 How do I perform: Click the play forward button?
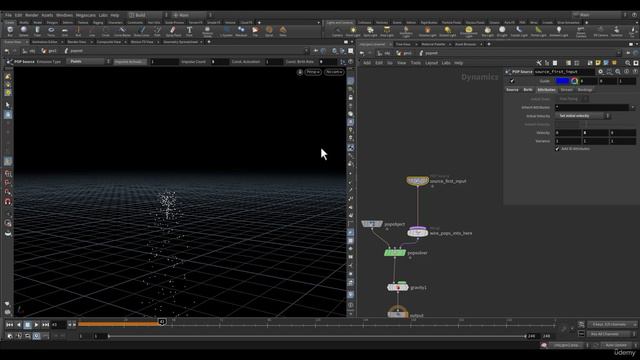(x=36, y=325)
